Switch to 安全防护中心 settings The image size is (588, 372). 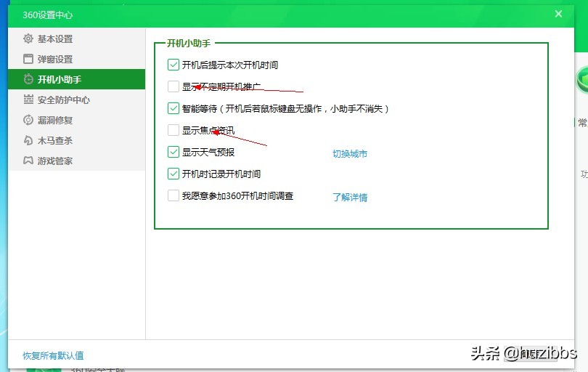76,100
